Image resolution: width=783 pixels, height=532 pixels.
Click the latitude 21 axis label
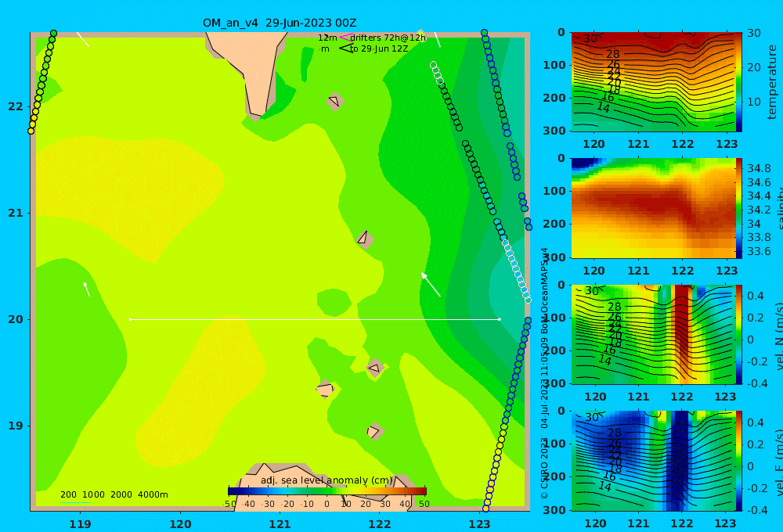(16, 213)
